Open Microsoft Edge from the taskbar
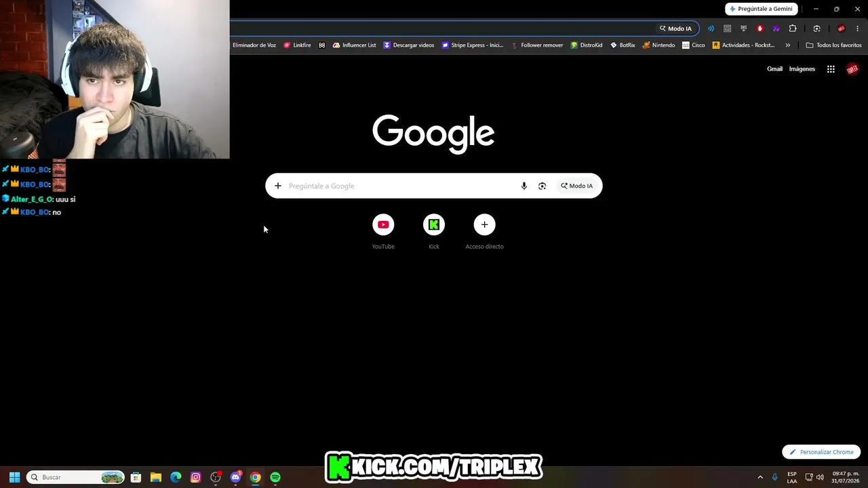 pos(176,477)
